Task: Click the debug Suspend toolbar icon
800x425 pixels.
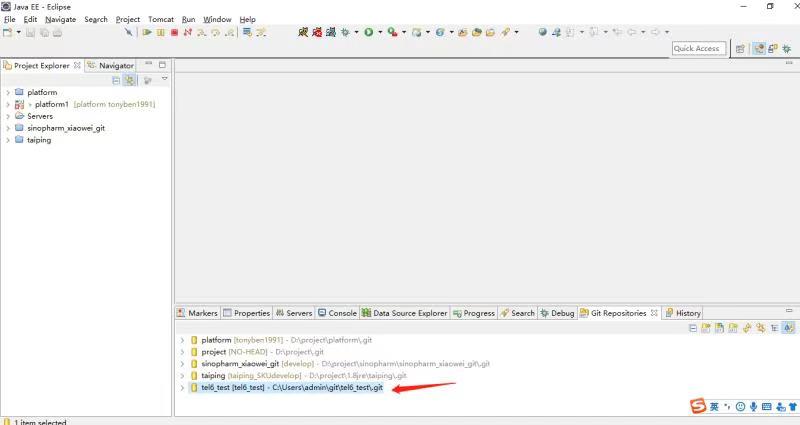Action: click(161, 32)
